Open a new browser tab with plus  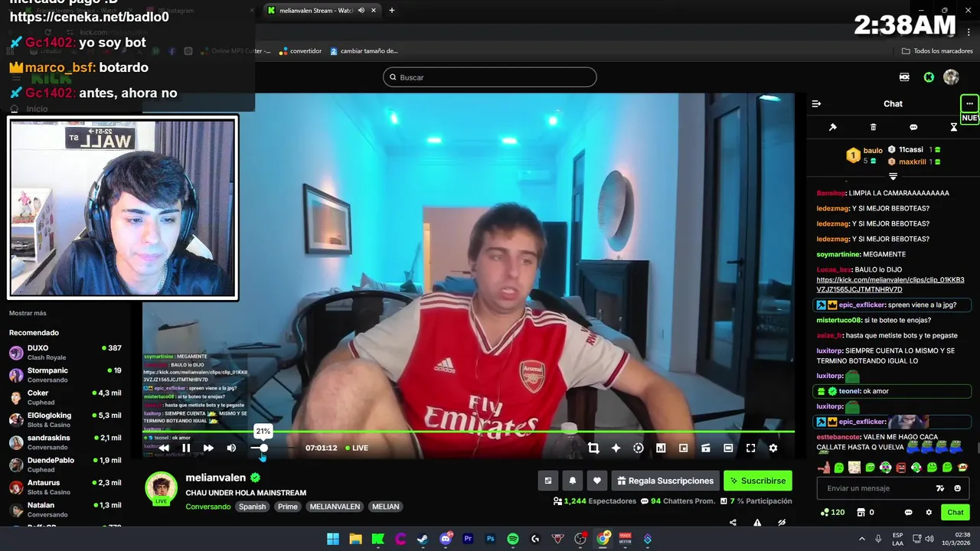[x=392, y=11]
